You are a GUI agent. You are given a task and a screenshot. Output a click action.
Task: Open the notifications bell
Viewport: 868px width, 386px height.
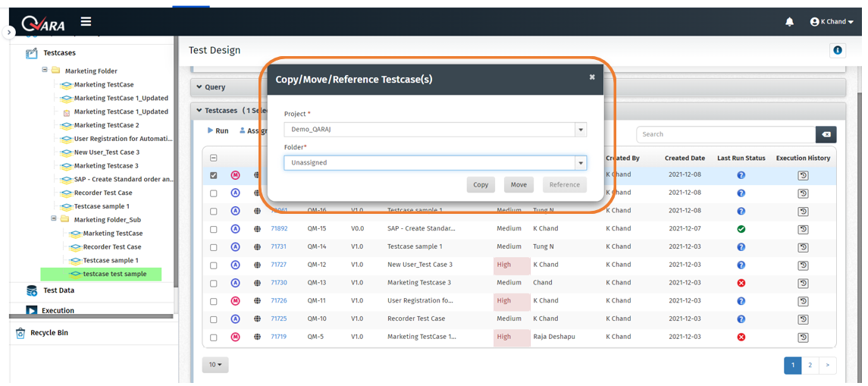point(789,21)
